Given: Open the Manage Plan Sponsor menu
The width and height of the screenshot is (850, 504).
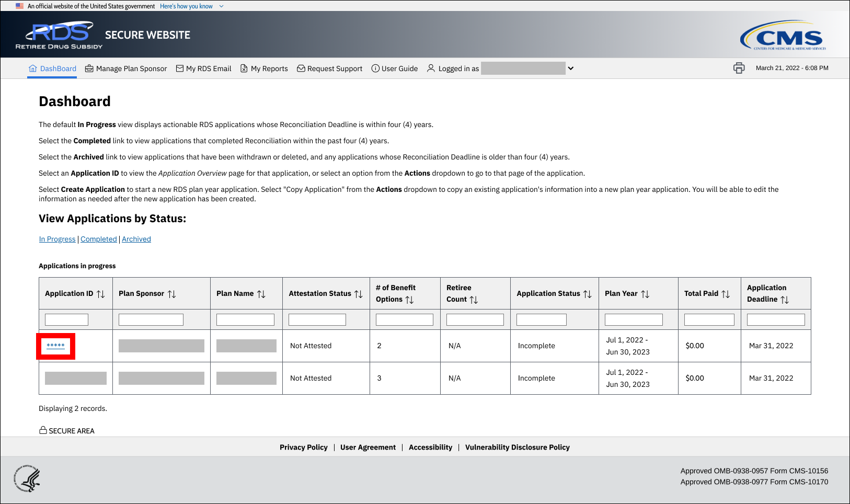Looking at the screenshot, I should click(126, 68).
